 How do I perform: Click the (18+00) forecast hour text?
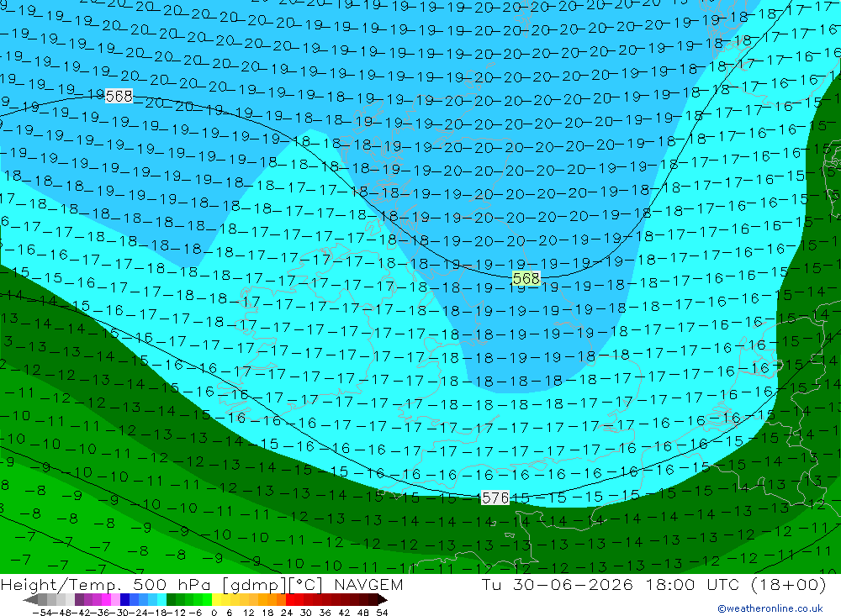coord(789,584)
